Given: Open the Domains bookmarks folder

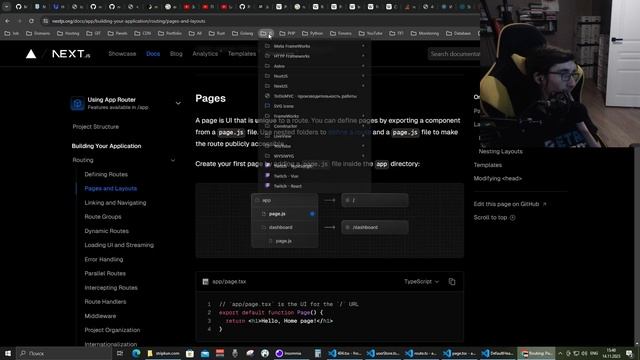Looking at the screenshot, I should click(38, 33).
